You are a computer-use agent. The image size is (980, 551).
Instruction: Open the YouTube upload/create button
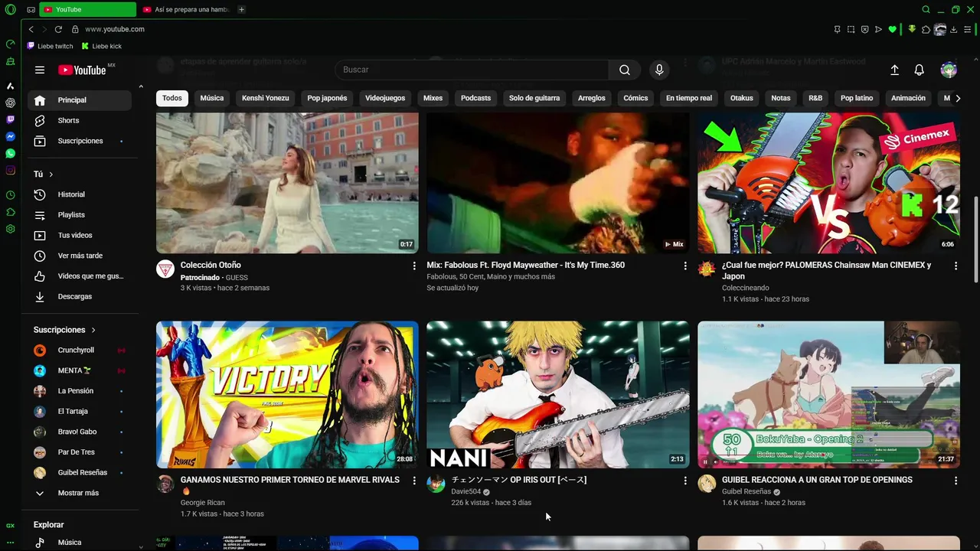click(x=894, y=70)
